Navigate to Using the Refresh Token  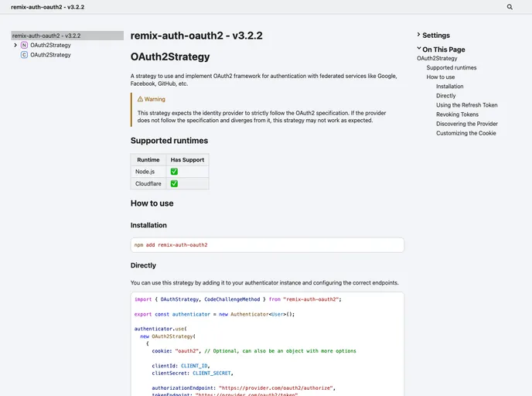pos(467,105)
